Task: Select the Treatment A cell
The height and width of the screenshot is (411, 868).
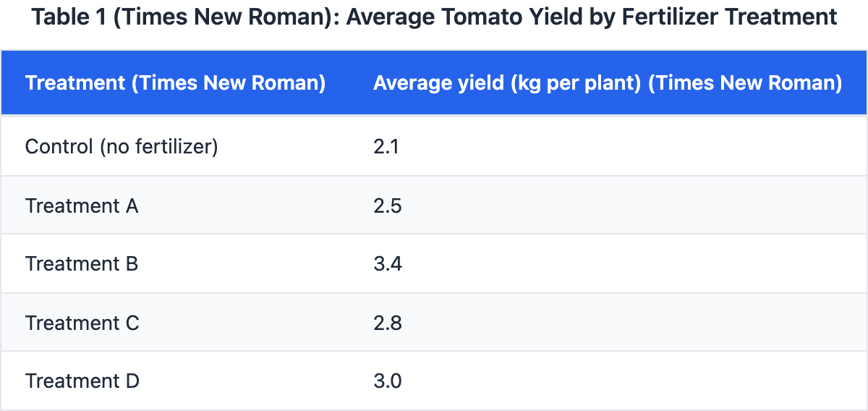Action: point(82,205)
